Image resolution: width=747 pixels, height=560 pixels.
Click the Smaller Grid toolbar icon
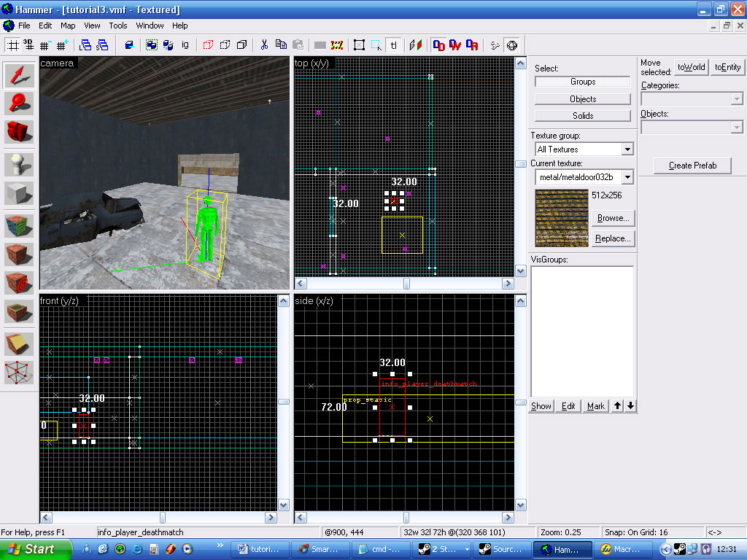[44, 45]
